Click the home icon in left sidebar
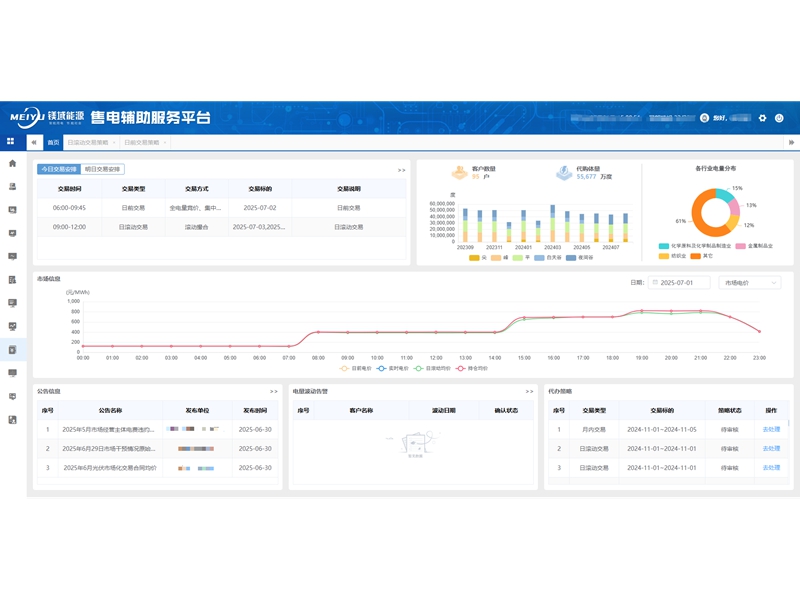This screenshot has width=800, height=600. pos(12,163)
